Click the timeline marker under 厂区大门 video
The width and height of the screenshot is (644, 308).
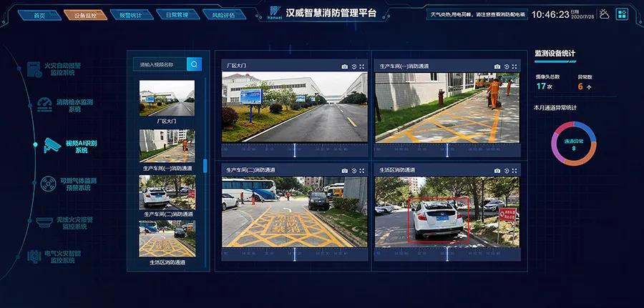tap(294, 150)
